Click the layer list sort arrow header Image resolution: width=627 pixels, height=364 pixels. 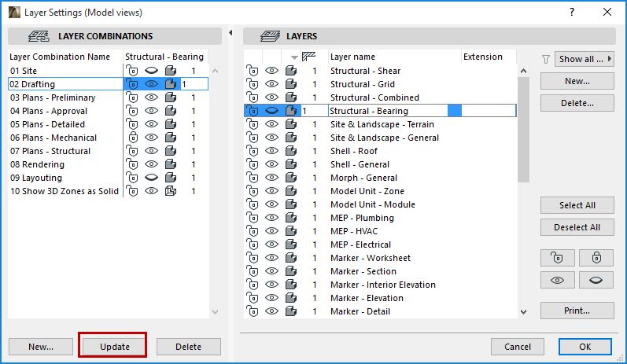click(x=294, y=57)
